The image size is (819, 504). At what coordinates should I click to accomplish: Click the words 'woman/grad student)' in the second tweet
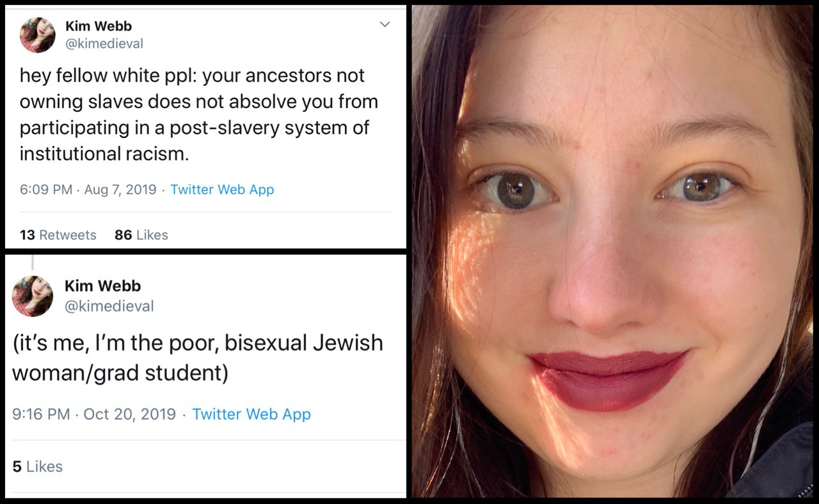pos(120,373)
